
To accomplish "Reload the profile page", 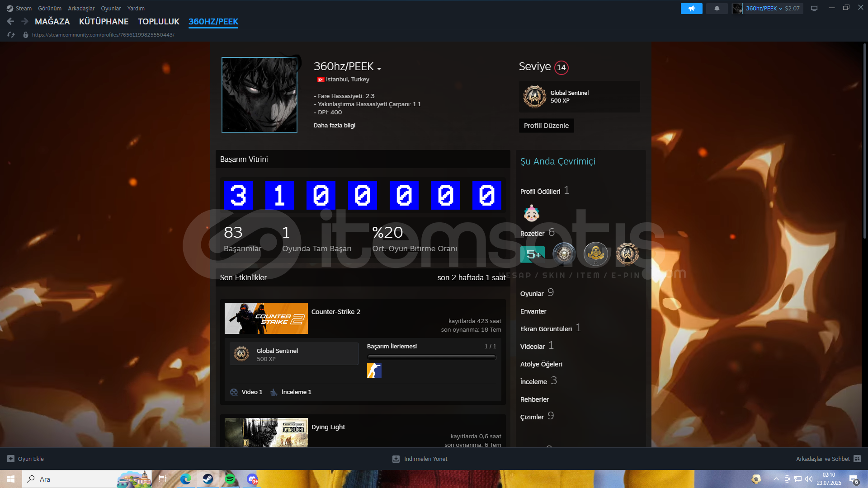I will coord(11,35).
